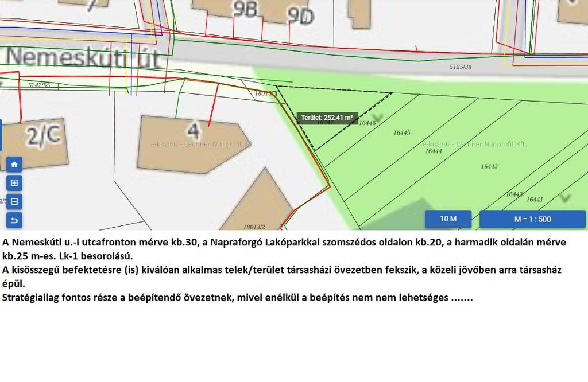Open the M = 1 : 500 scale selector
This screenshot has height=382, width=588.
pyautogui.click(x=532, y=219)
